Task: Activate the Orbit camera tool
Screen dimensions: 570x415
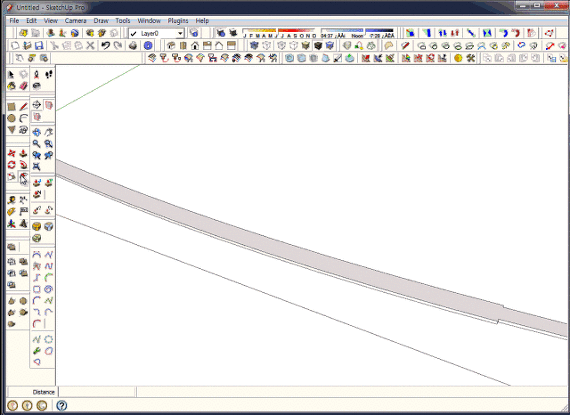Action: point(36,132)
